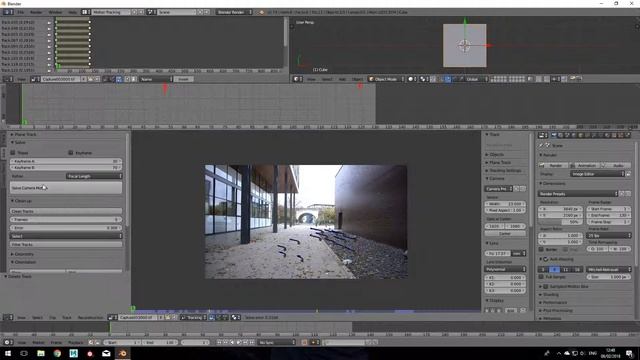Toggle the Sampled Motion Blur checkbox
Viewport: 640px width, 360px height.
pos(546,287)
